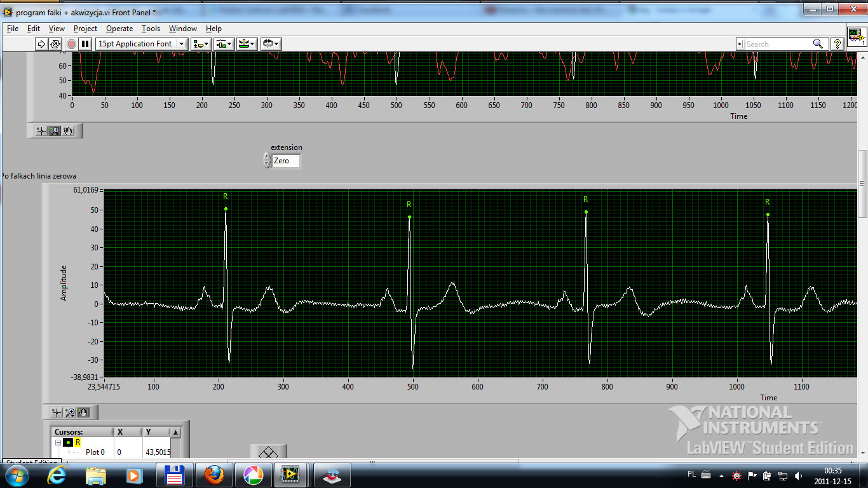Click the Amplitude axis label

click(x=64, y=283)
